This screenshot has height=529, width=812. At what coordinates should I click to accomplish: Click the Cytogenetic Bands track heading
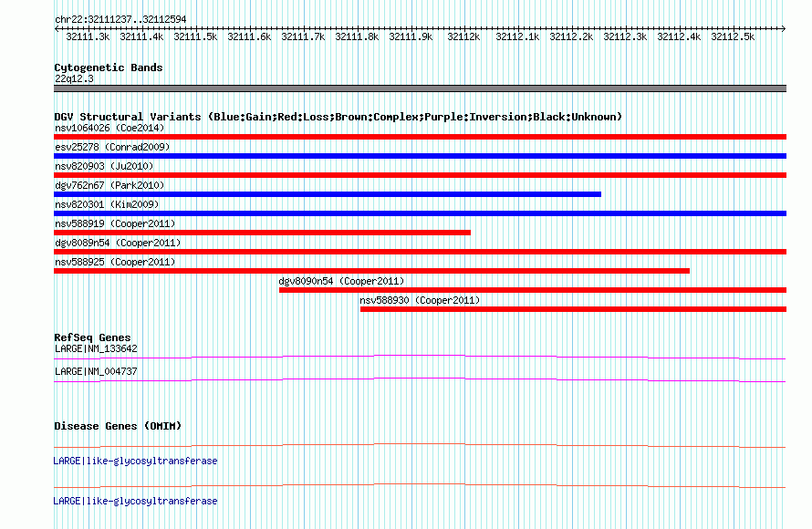[109, 67]
